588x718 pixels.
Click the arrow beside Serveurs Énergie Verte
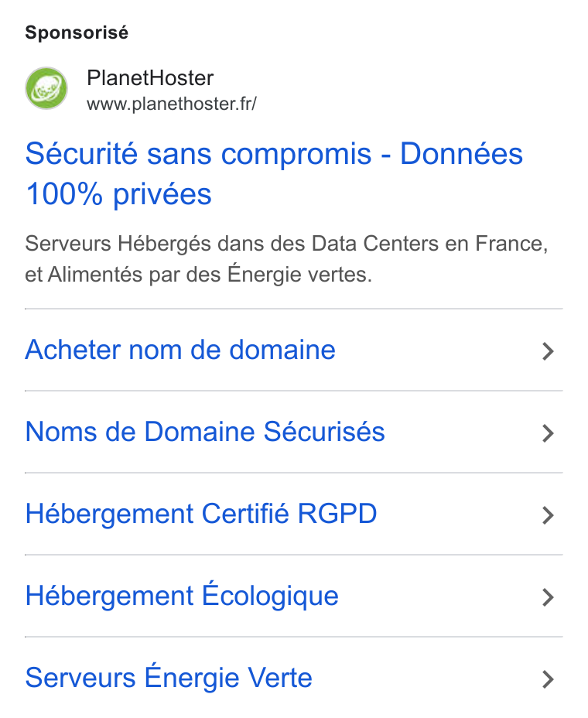click(x=549, y=679)
